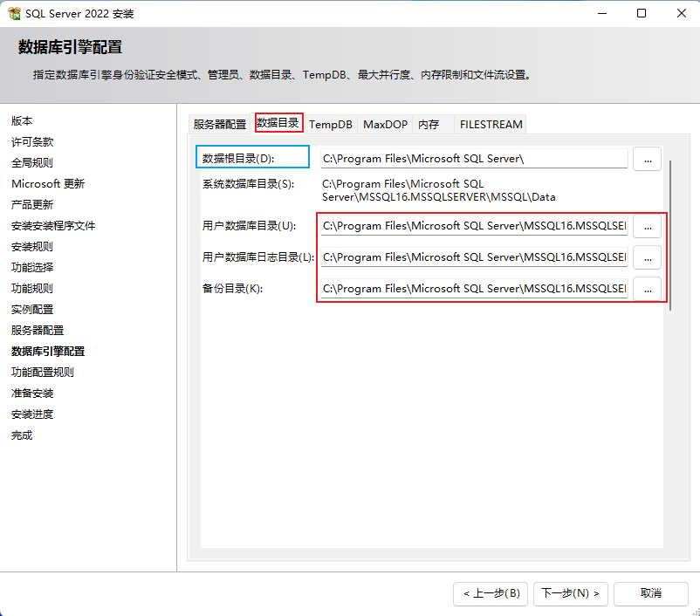Switch to the 服务器配置 tab
This screenshot has height=616, width=700.
pos(220,124)
